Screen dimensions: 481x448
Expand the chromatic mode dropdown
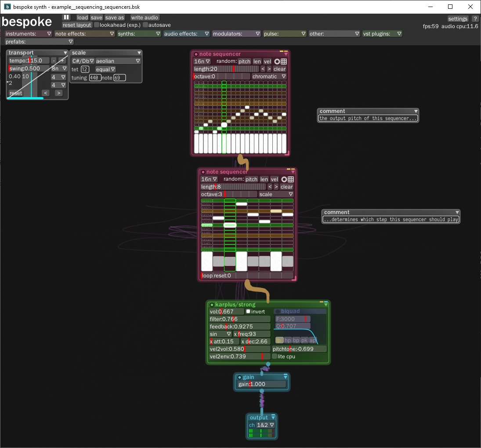click(269, 76)
